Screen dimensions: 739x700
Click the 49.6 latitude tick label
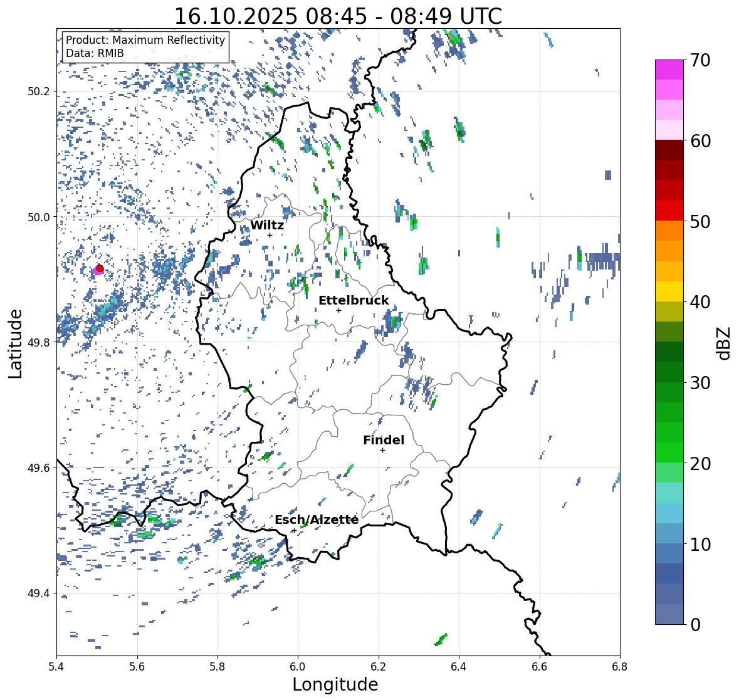39,468
